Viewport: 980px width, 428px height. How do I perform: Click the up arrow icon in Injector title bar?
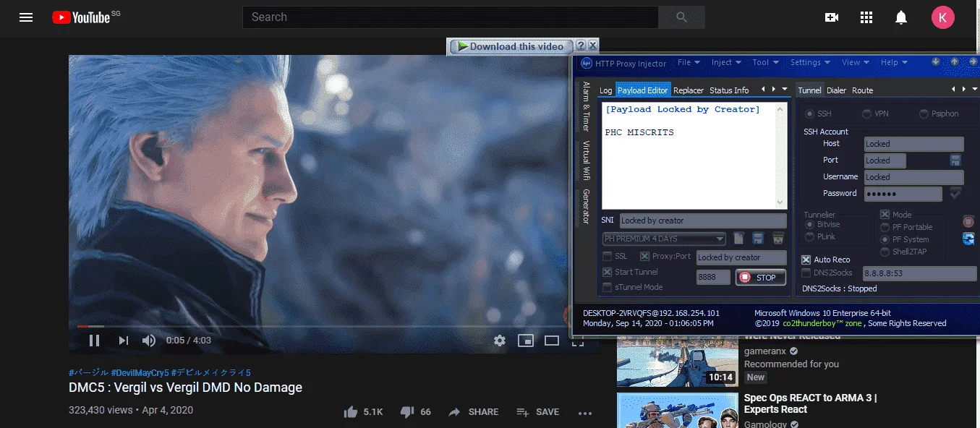tap(954, 62)
